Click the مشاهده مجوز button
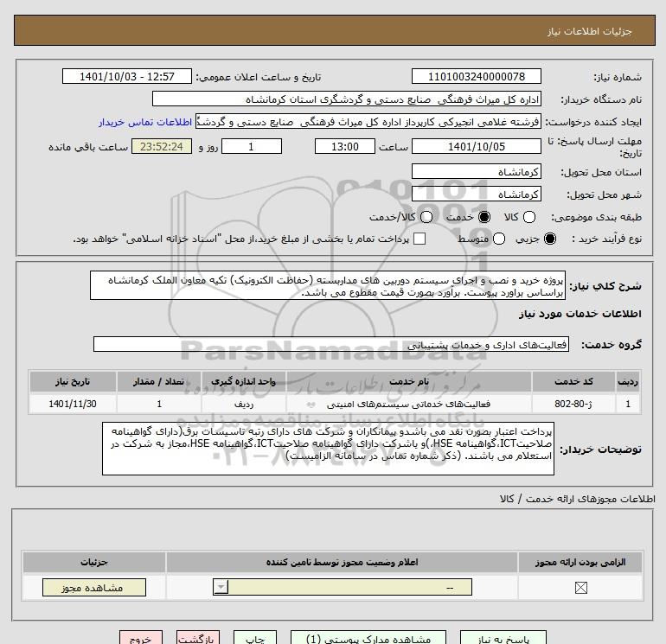The width and height of the screenshot is (666, 644). click(x=94, y=588)
